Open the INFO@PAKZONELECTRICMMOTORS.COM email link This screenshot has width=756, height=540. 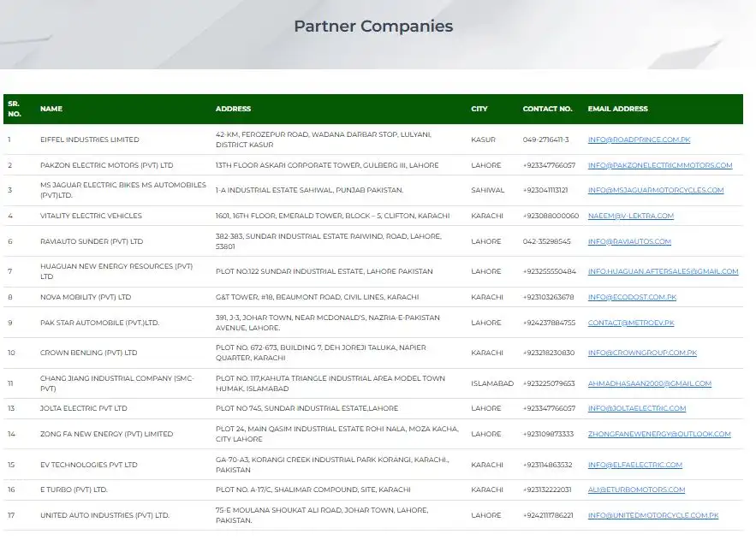pos(659,165)
